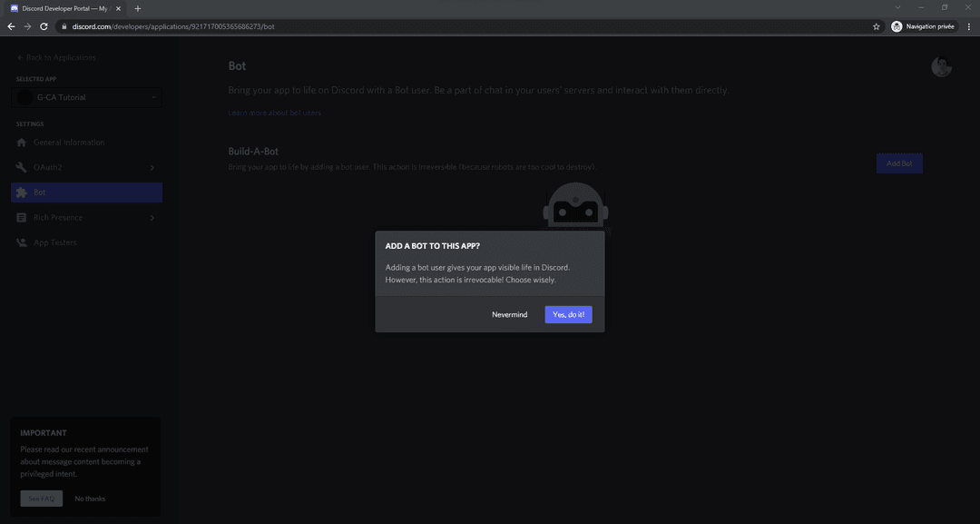Click the Add Bot button
This screenshot has height=524, width=980.
[898, 163]
